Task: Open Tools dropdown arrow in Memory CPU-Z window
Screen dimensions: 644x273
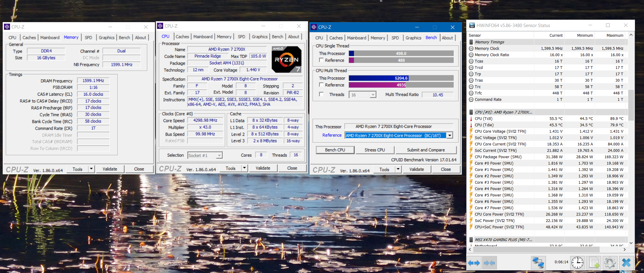Action: point(91,169)
